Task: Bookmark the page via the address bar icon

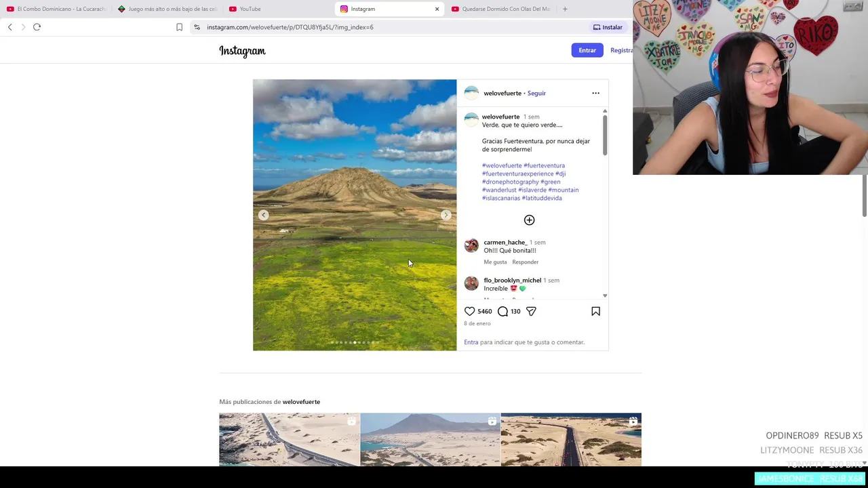Action: (x=179, y=27)
